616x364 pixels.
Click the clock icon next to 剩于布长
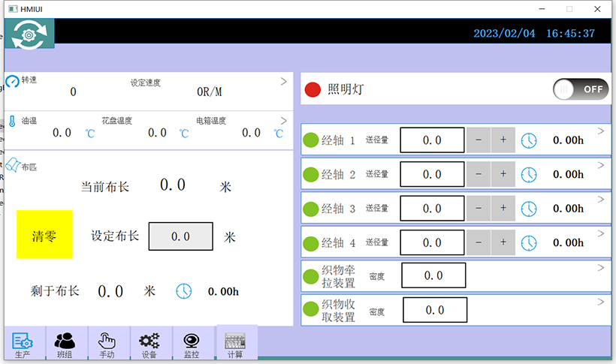pos(184,291)
